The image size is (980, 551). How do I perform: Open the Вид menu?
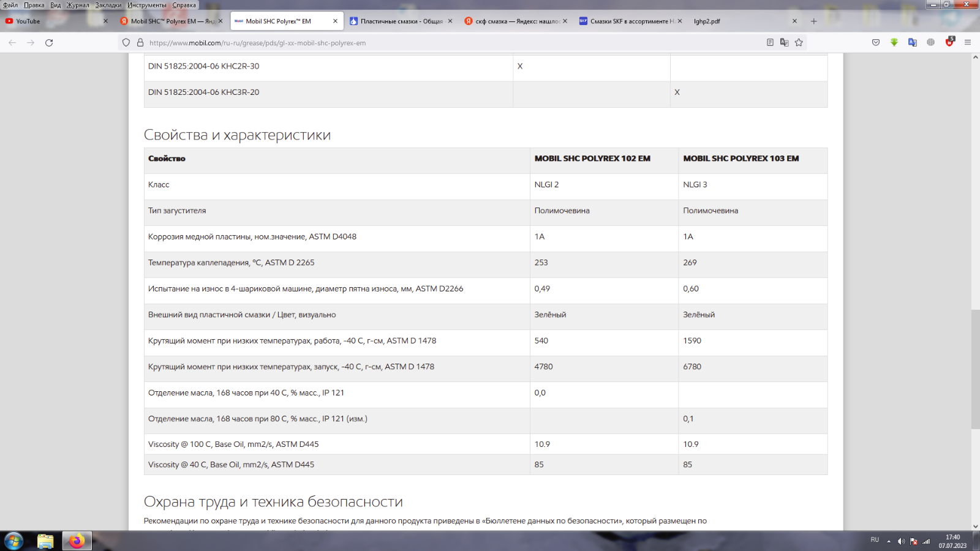pos(56,5)
